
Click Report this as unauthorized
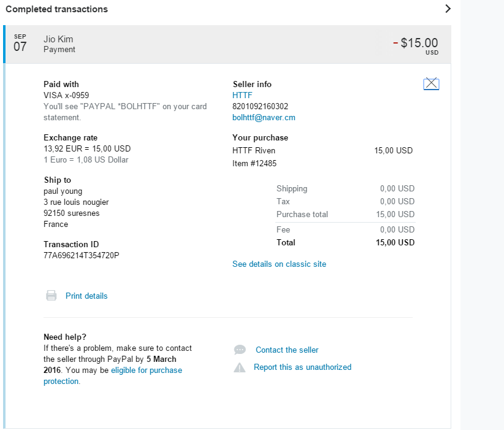(302, 367)
